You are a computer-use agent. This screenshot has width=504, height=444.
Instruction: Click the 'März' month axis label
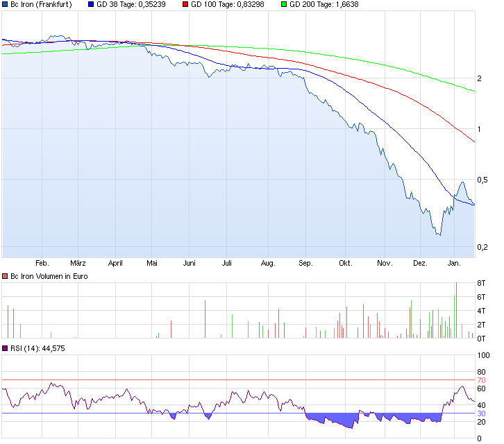[x=78, y=263]
